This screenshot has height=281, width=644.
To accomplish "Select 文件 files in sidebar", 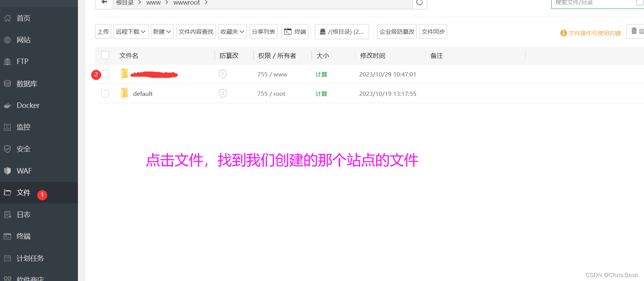I will [x=23, y=193].
